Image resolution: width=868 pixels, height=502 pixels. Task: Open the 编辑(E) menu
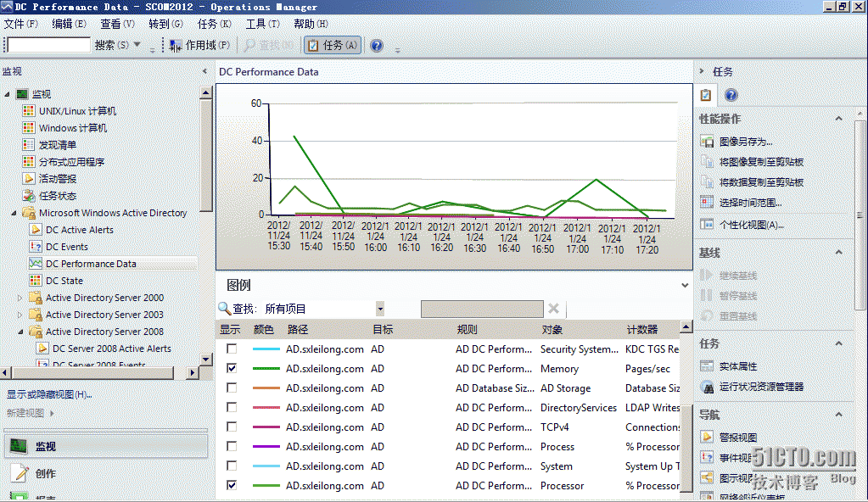point(70,24)
